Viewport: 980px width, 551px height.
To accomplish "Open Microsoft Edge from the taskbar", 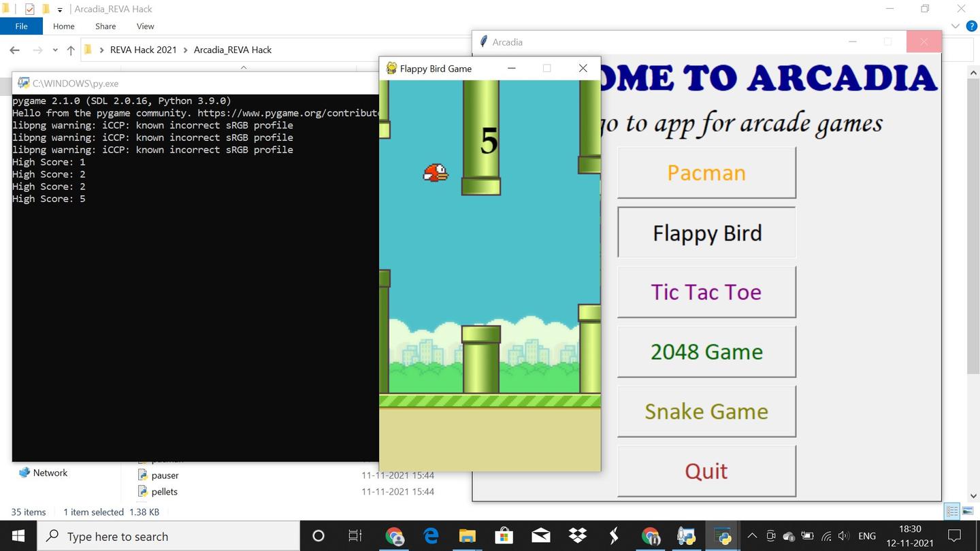I will [x=431, y=536].
